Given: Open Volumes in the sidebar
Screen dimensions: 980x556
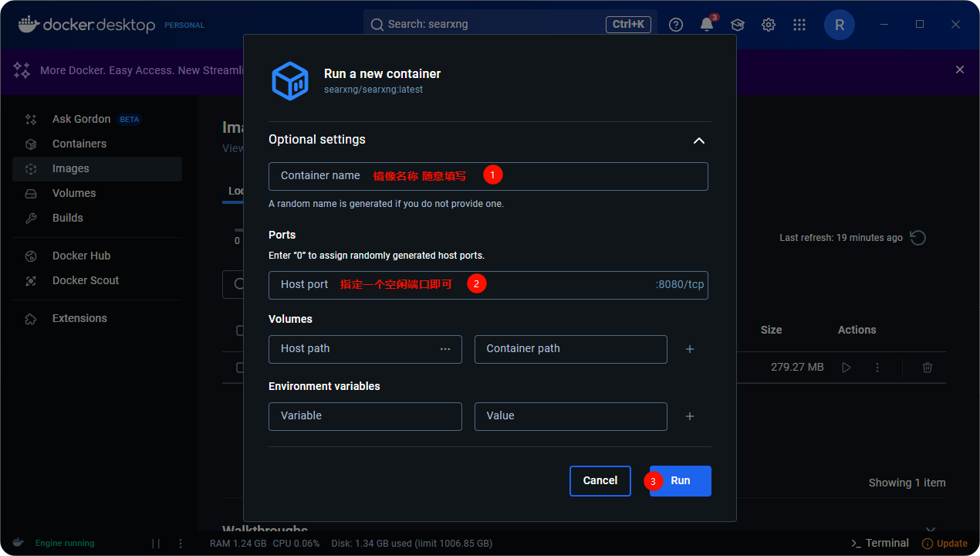Looking at the screenshot, I should (74, 193).
